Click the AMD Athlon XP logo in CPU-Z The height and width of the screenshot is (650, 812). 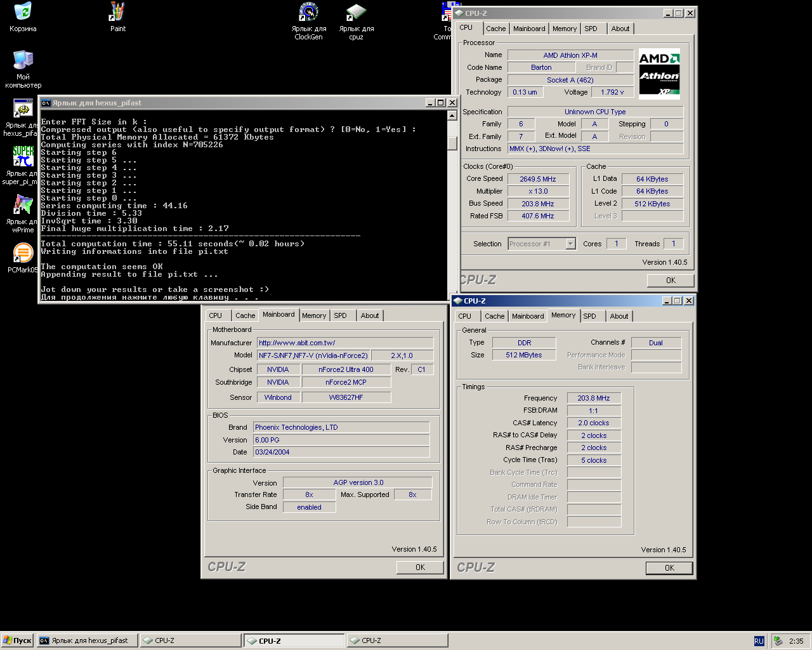coord(659,74)
